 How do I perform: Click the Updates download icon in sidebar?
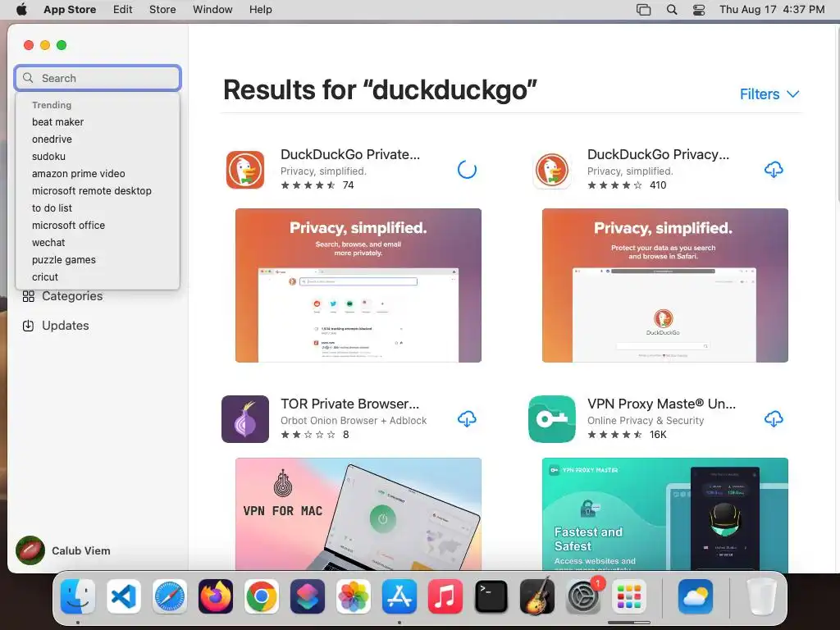click(29, 326)
